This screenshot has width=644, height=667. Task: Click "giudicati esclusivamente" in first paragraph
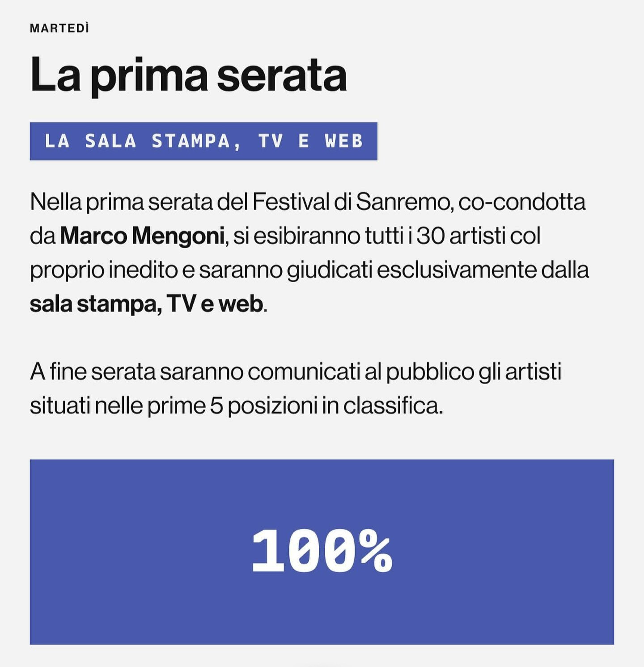[x=411, y=270]
